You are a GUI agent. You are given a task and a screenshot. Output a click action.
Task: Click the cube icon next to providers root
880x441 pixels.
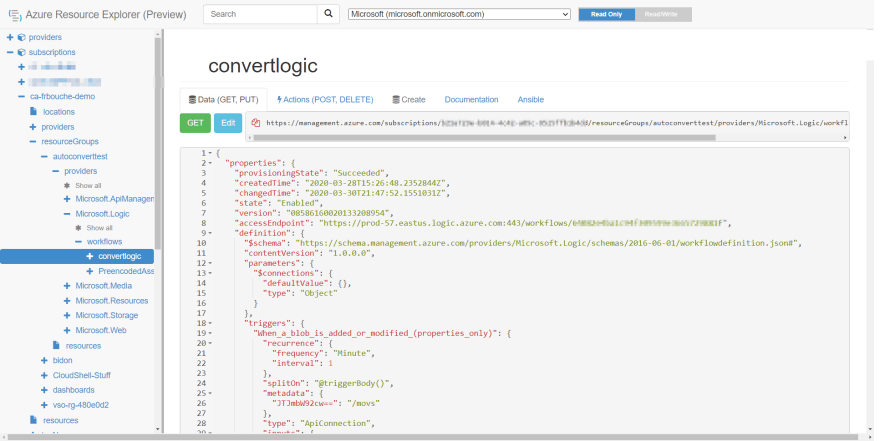[21, 37]
